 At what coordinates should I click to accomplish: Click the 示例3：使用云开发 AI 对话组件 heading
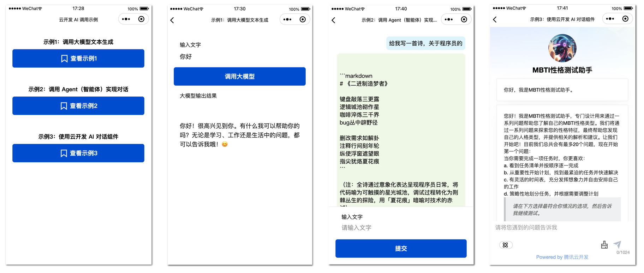coord(78,137)
